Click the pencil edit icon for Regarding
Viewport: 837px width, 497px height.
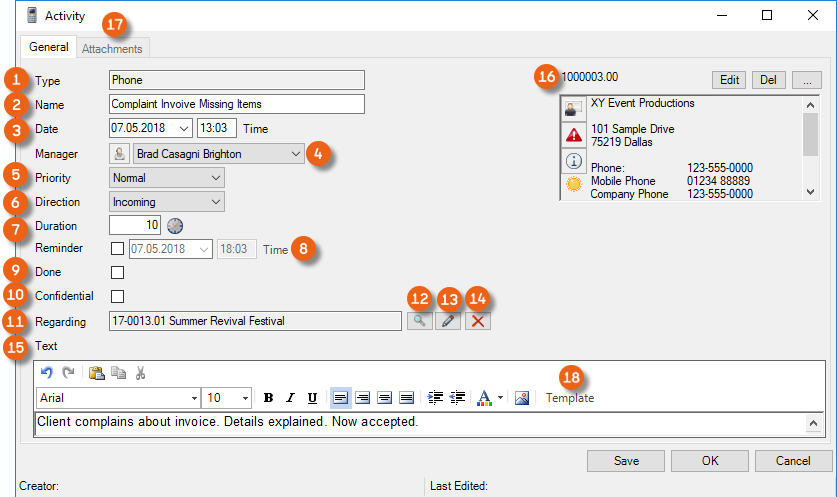(x=449, y=321)
